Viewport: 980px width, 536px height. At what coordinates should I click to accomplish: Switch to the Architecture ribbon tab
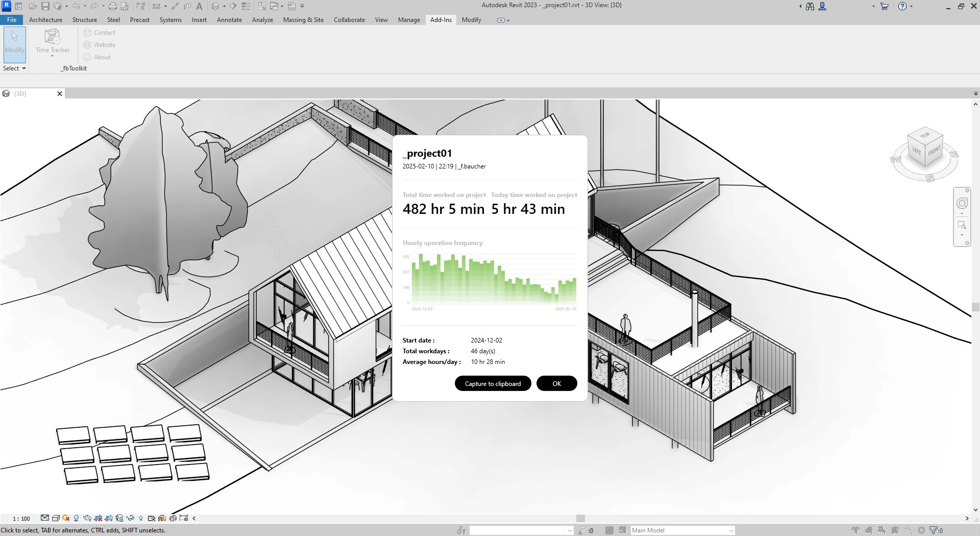(45, 20)
